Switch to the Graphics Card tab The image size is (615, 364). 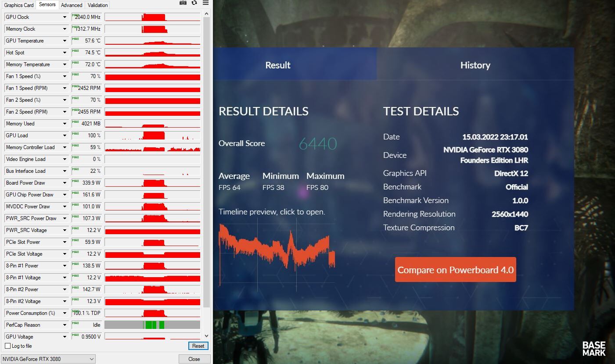tap(19, 5)
